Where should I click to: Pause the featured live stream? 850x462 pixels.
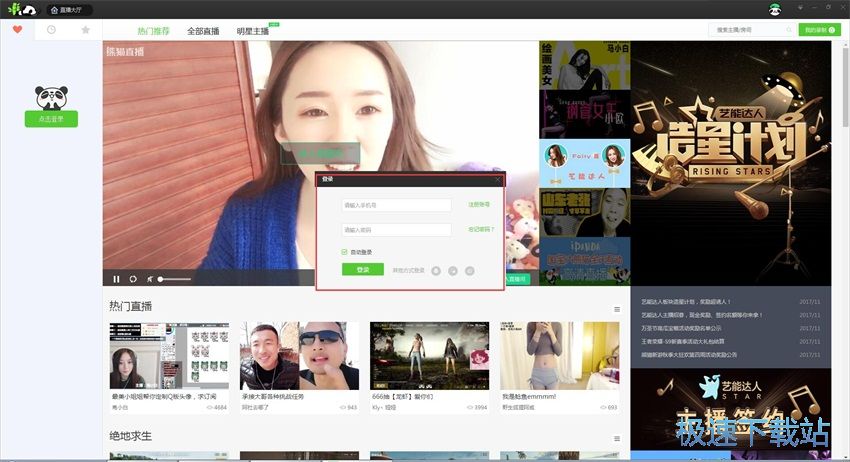[x=116, y=279]
